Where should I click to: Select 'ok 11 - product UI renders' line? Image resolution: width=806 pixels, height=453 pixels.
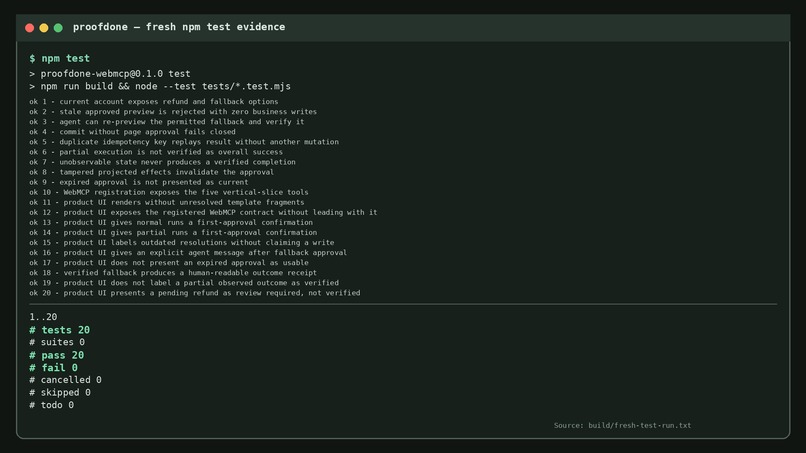(x=167, y=202)
